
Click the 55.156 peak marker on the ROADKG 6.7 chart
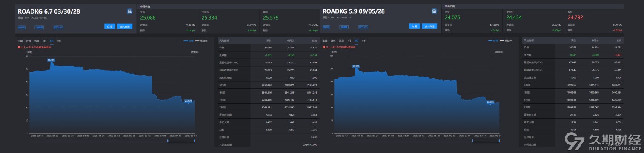point(51,60)
